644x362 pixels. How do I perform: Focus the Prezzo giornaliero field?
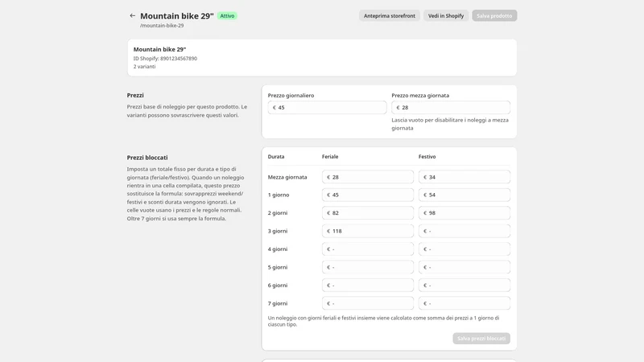pyautogui.click(x=327, y=108)
